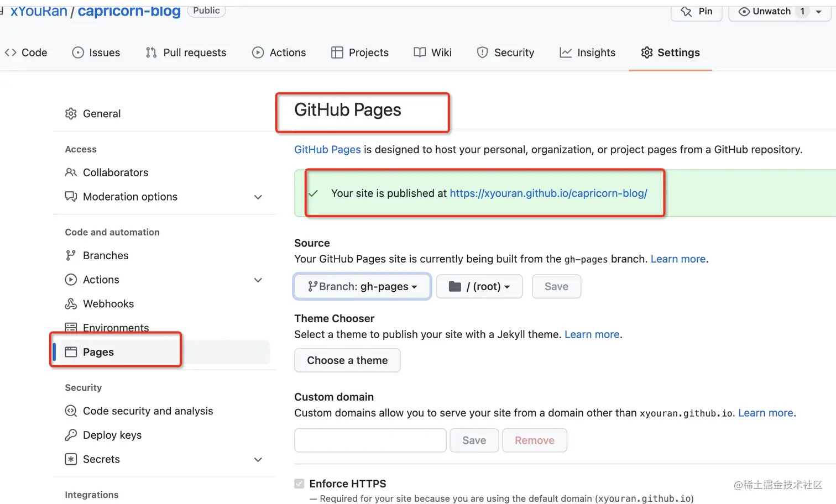
Task: Click Learn more link under Source
Action: (678, 259)
